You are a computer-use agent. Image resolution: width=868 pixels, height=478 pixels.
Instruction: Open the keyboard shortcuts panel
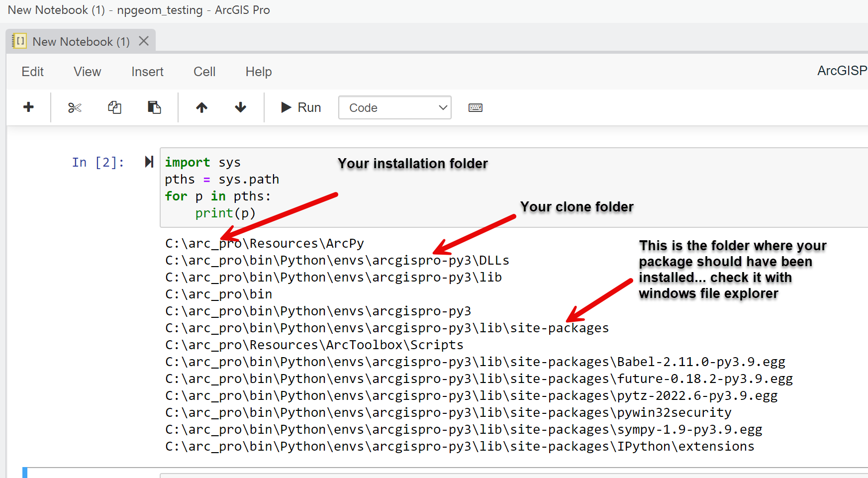pyautogui.click(x=475, y=107)
